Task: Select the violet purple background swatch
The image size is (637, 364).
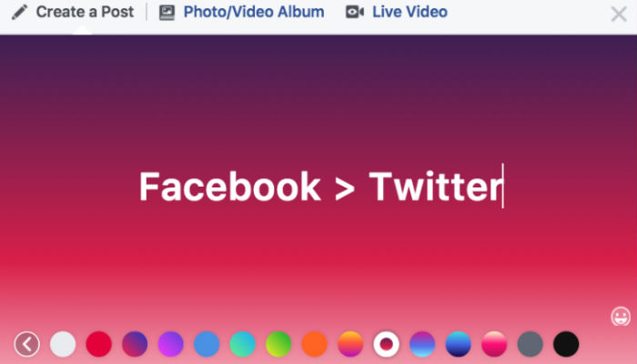Action: click(171, 344)
